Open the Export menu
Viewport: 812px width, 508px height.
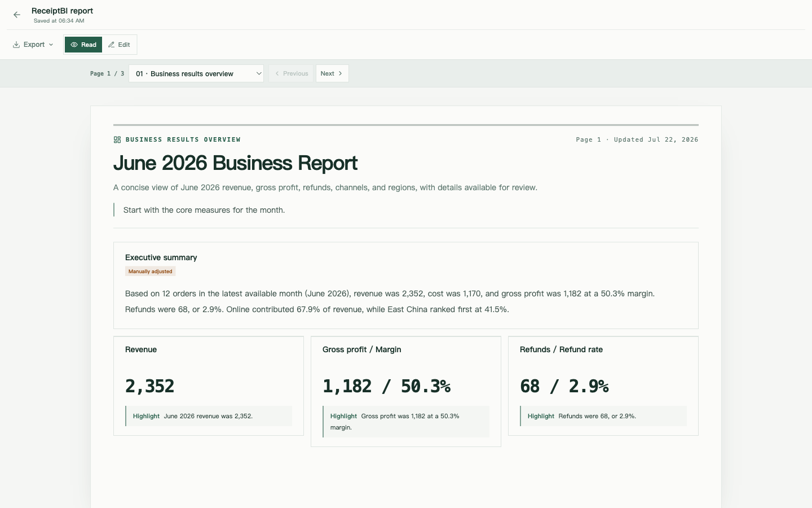coord(33,45)
